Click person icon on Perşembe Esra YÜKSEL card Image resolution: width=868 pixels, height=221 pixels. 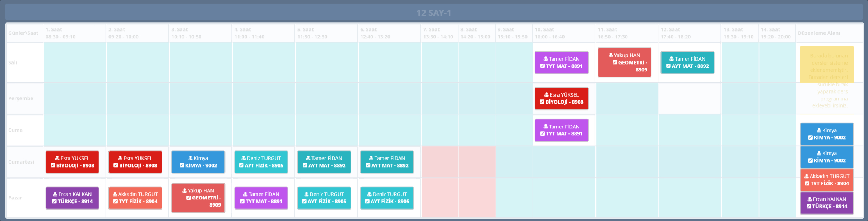click(x=546, y=95)
